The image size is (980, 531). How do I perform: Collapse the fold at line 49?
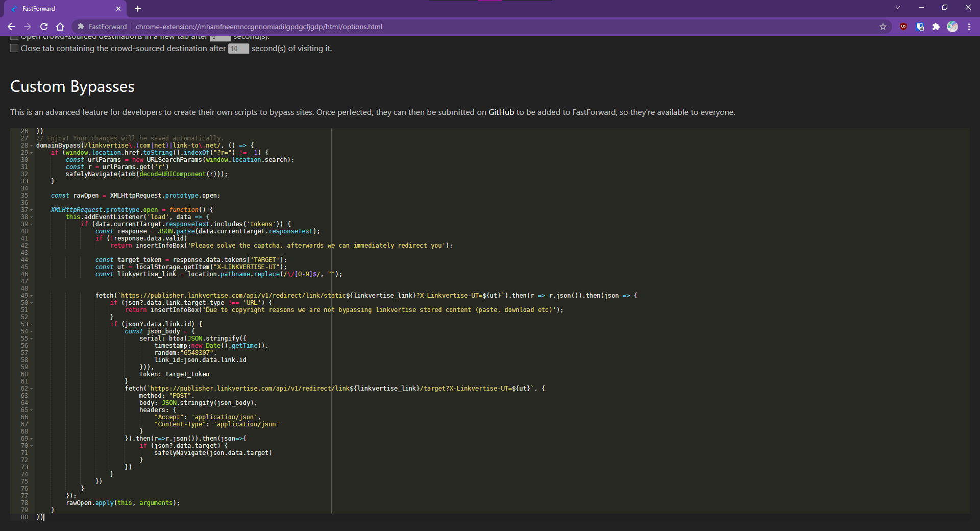[32, 296]
